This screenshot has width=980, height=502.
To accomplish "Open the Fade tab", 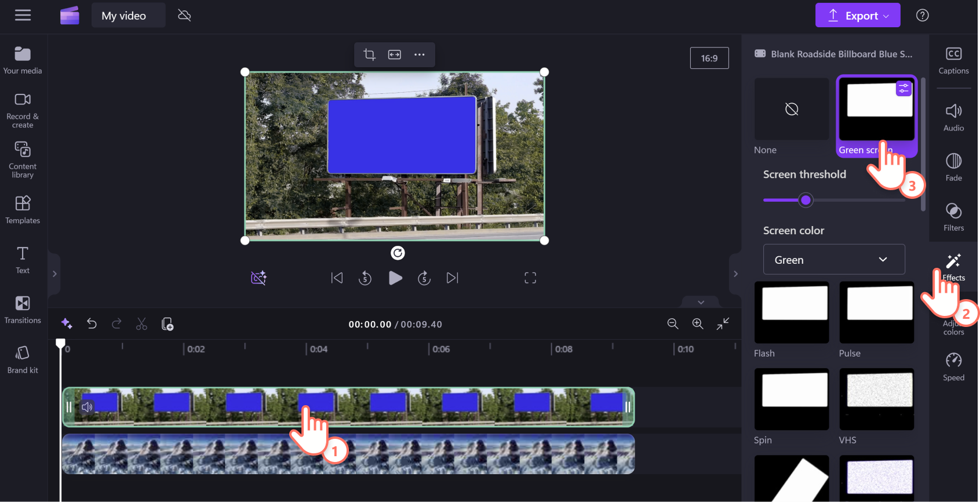I will coord(953,167).
